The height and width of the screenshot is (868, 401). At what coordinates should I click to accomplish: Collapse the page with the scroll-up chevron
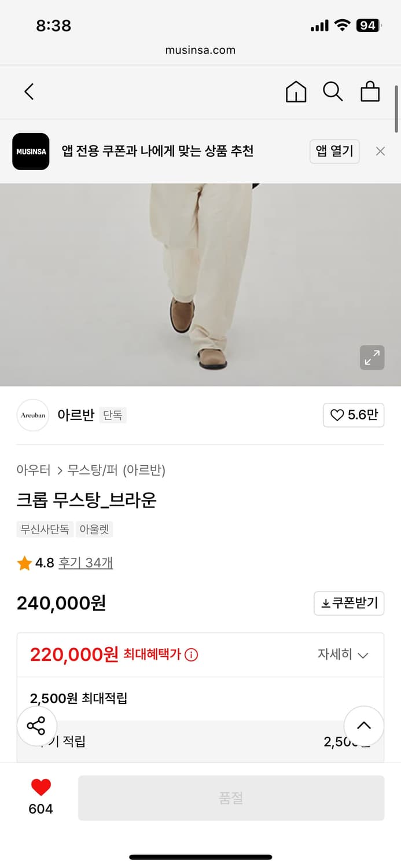(x=363, y=725)
